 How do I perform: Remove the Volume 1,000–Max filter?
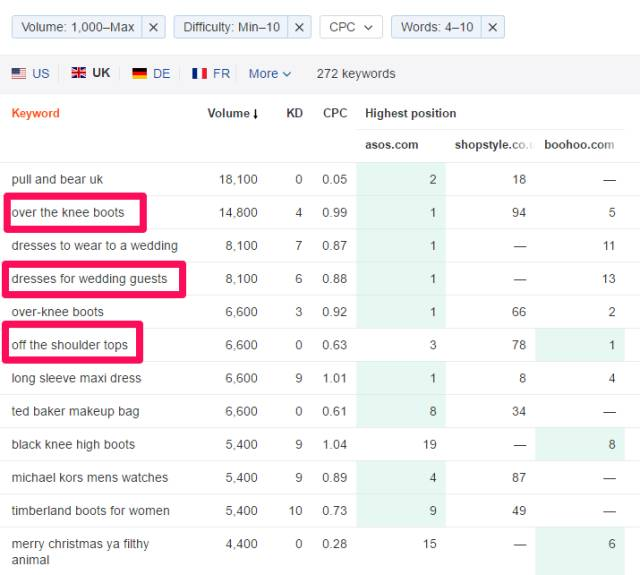[x=153, y=27]
